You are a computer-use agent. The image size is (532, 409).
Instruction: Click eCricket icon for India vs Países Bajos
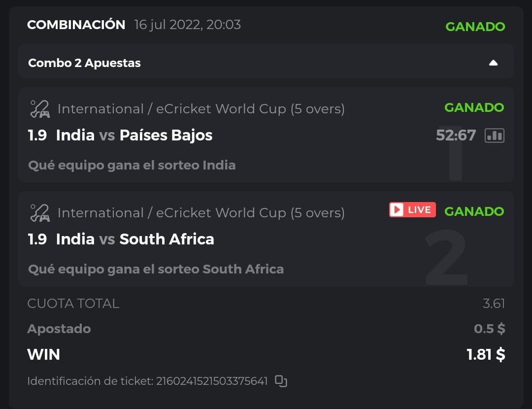39,109
